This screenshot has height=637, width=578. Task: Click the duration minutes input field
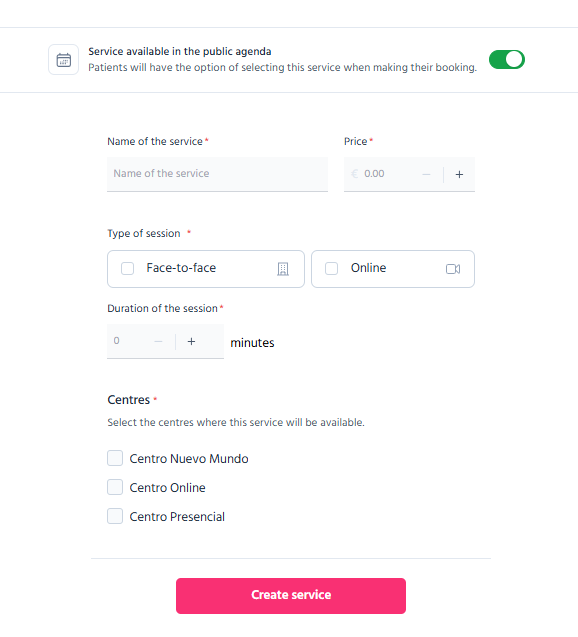130,341
